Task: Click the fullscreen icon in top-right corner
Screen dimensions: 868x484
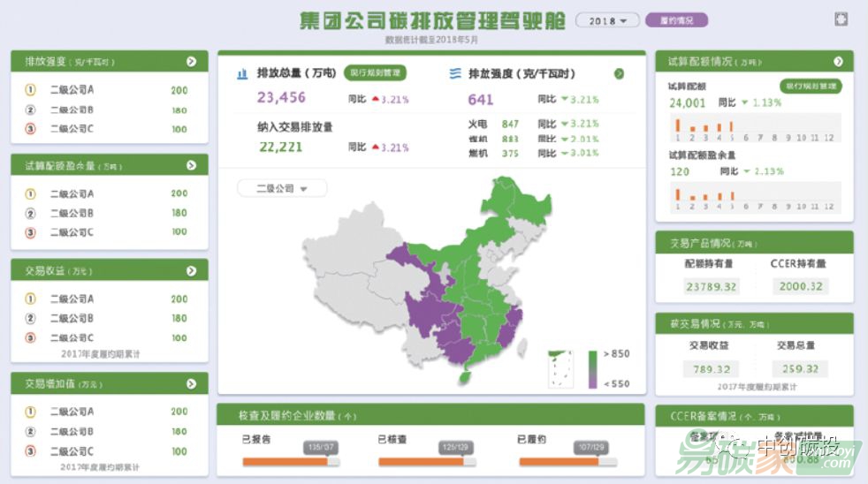Action: (841, 19)
